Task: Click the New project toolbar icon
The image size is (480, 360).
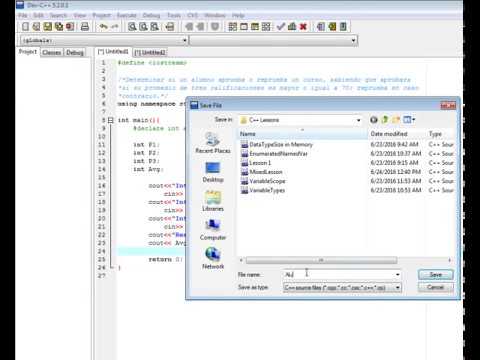Action: pyautogui.click(x=321, y=27)
